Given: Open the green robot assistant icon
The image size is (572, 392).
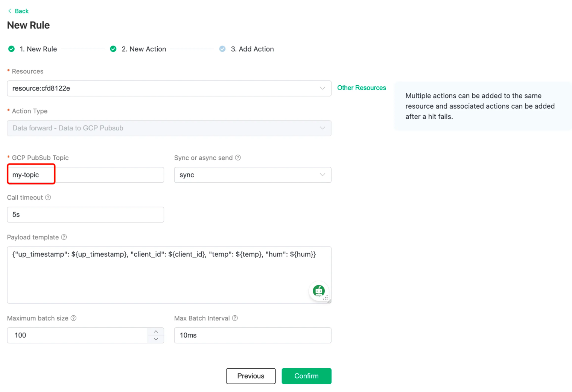Looking at the screenshot, I should (319, 291).
